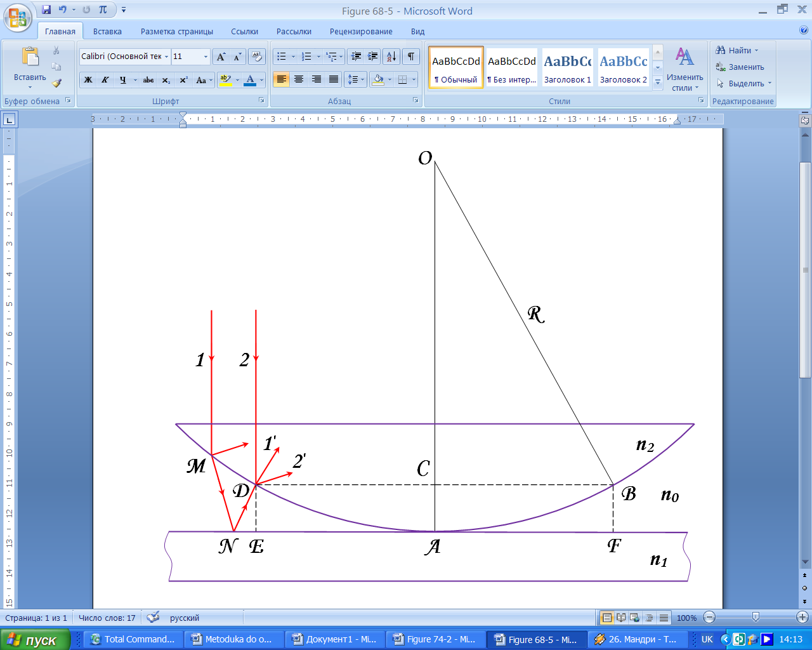Open the Вид ribbon tab
This screenshot has width=812, height=650.
pos(417,31)
